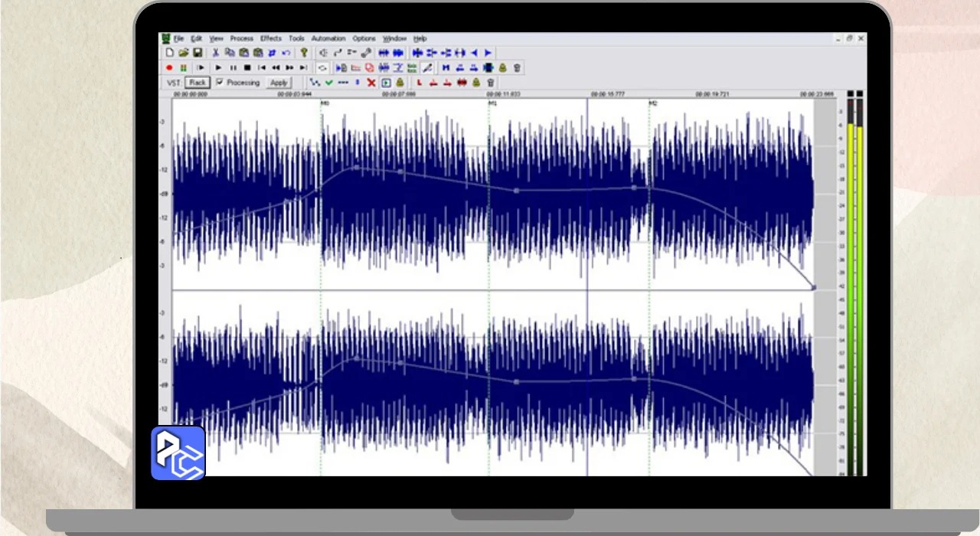Toggle the Pause button
980x536 pixels.
tap(234, 67)
